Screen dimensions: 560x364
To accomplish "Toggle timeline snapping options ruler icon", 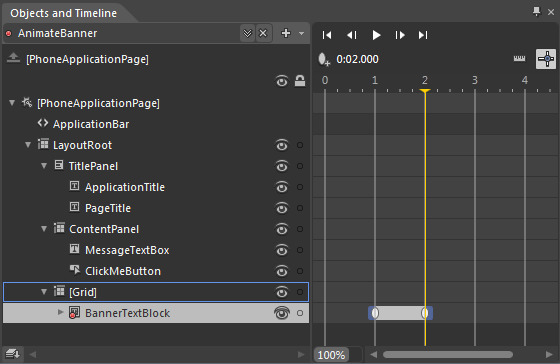I will [519, 59].
